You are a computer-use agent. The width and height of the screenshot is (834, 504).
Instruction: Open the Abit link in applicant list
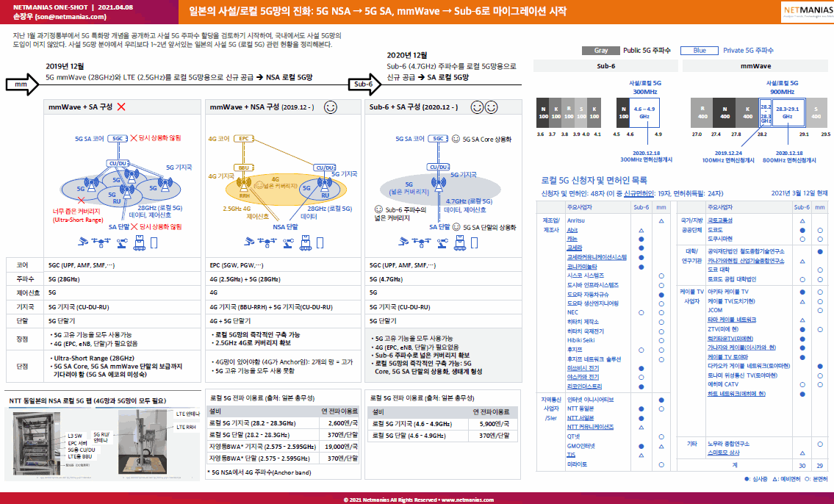tap(572, 230)
